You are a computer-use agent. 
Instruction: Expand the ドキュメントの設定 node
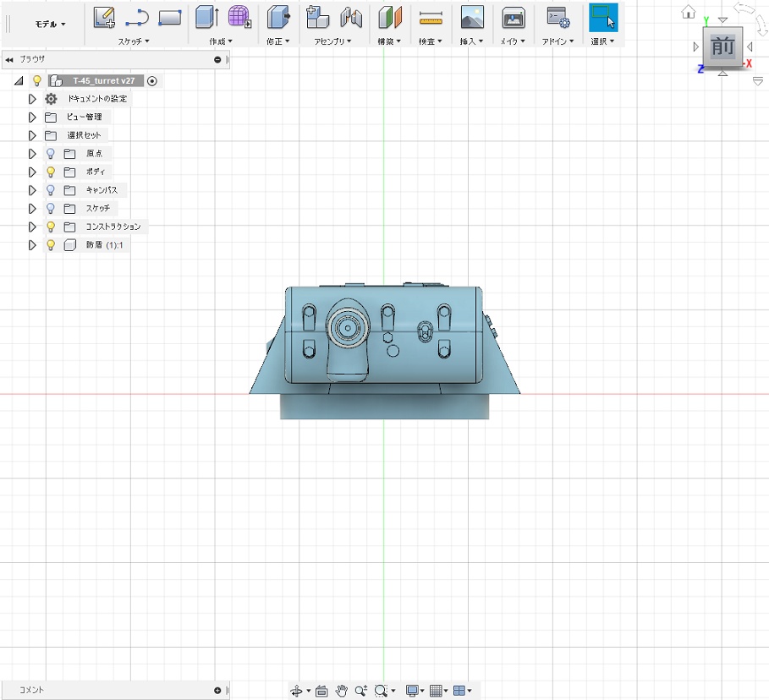tap(33, 99)
